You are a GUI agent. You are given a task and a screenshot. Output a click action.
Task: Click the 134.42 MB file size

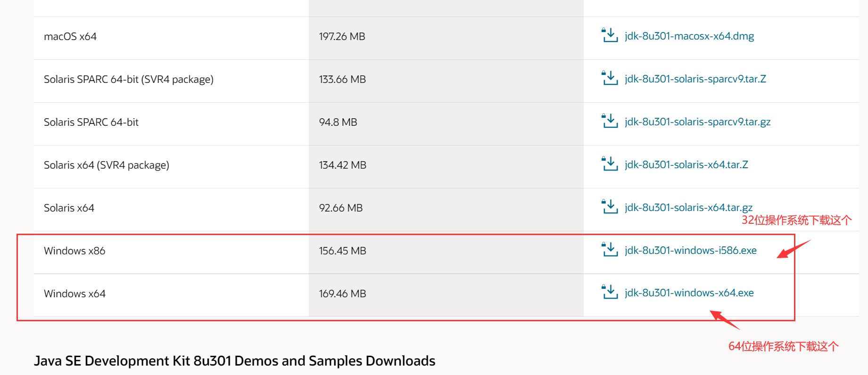click(342, 165)
